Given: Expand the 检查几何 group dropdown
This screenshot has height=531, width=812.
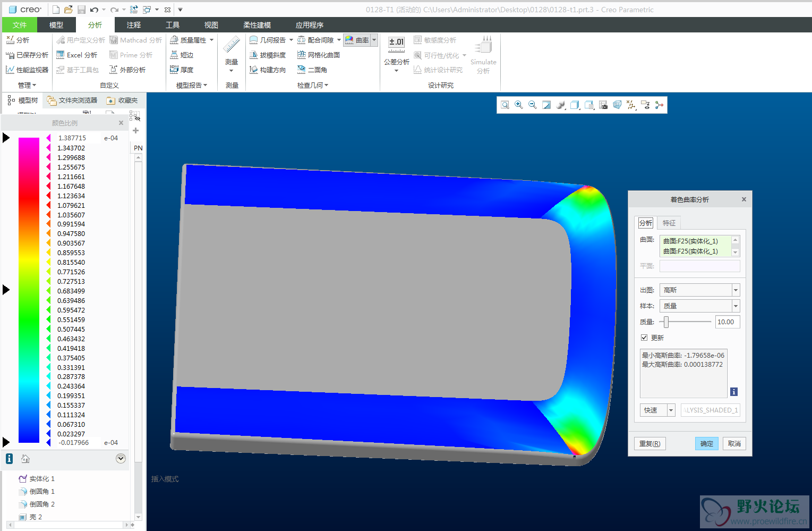Looking at the screenshot, I should tap(313, 85).
